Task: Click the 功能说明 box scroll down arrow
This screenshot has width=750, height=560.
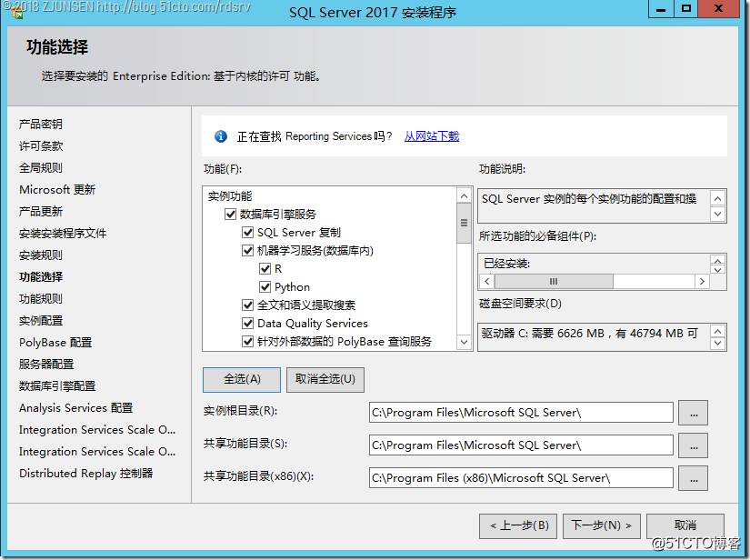Action: pos(717,214)
